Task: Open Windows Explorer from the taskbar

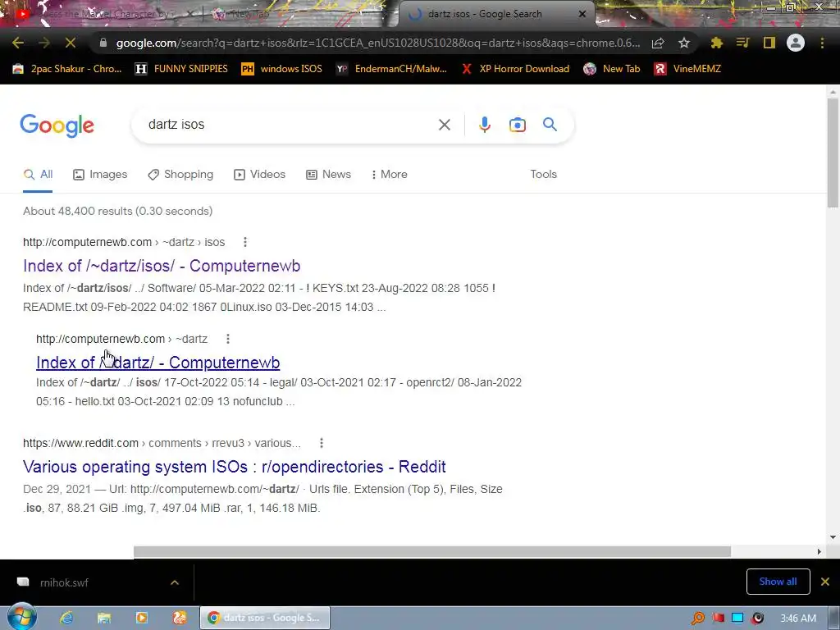Action: tap(104, 618)
